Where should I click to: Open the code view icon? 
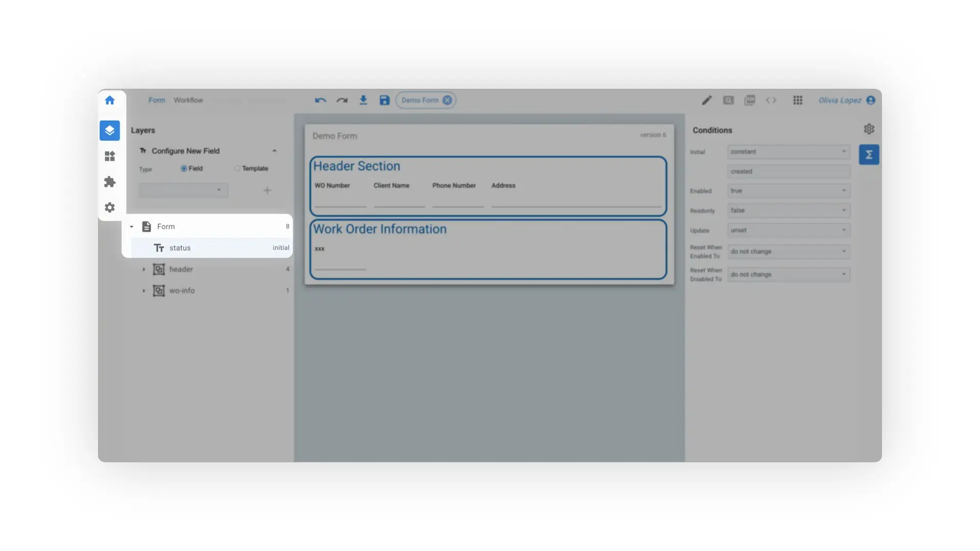click(x=771, y=100)
